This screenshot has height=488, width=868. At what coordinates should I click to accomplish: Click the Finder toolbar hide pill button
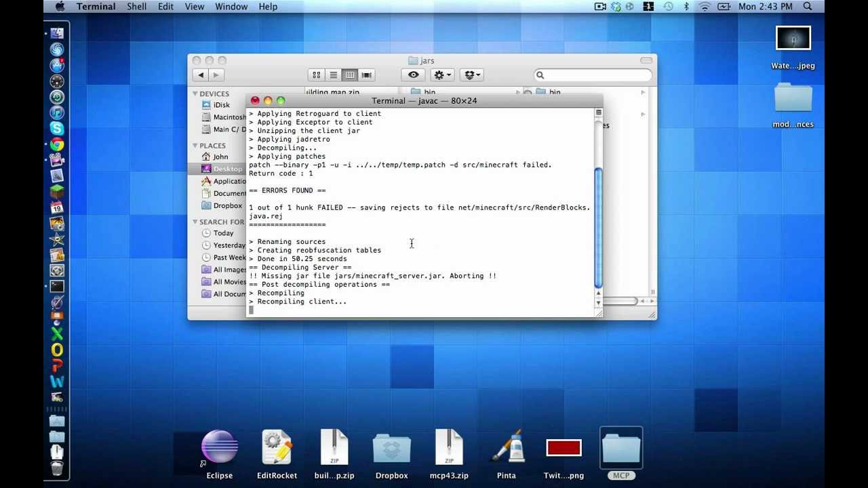646,60
